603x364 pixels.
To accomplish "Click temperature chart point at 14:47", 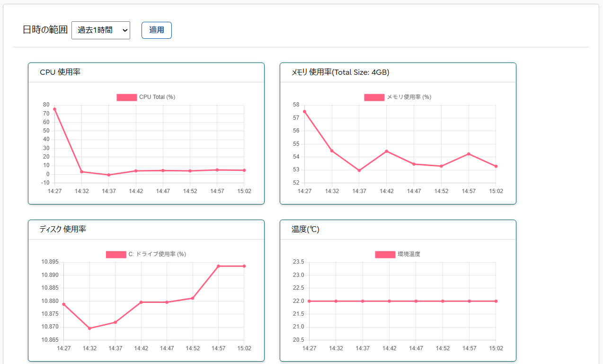I will coord(416,301).
